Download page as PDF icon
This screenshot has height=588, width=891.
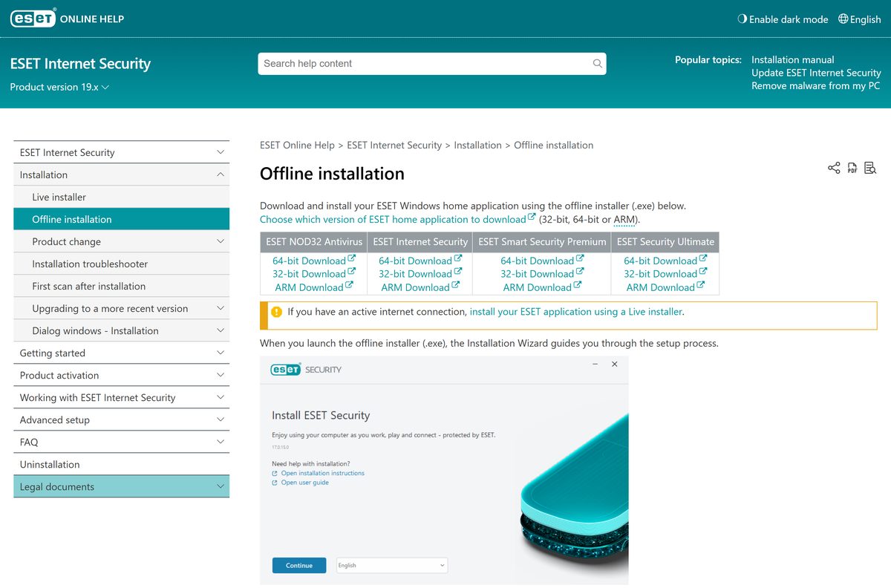(852, 168)
